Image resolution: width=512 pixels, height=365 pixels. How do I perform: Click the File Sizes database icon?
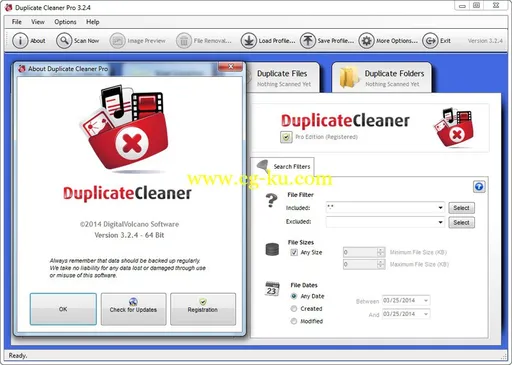coord(272,249)
